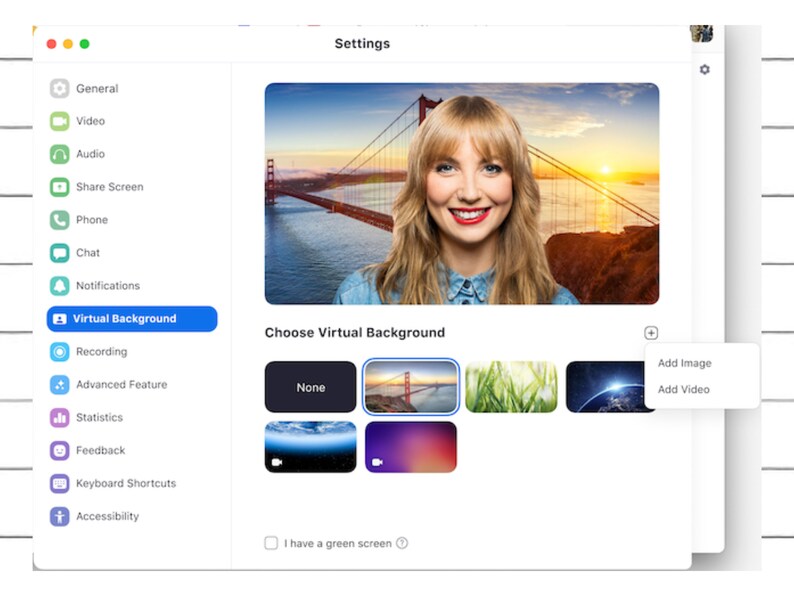Screen dimensions: 794x596
Task: Select the green grass background thumbnail
Action: (x=511, y=387)
